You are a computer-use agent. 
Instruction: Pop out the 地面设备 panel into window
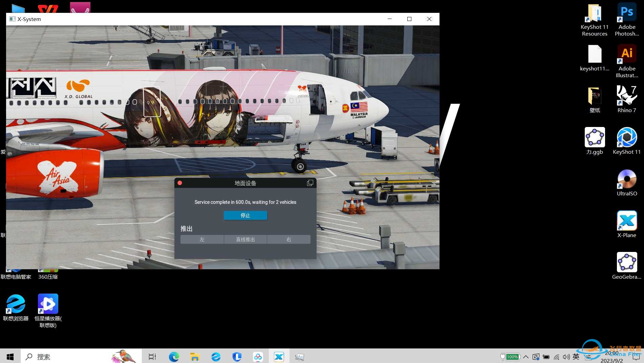(310, 183)
